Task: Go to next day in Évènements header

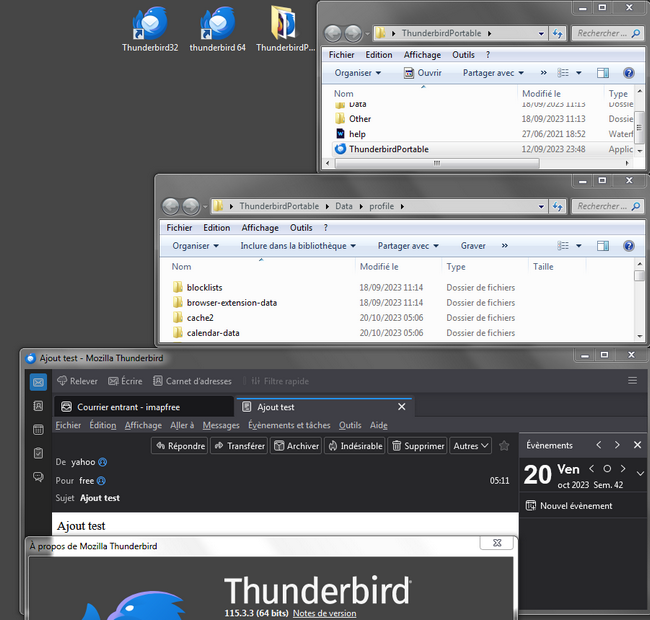Action: click(617, 445)
